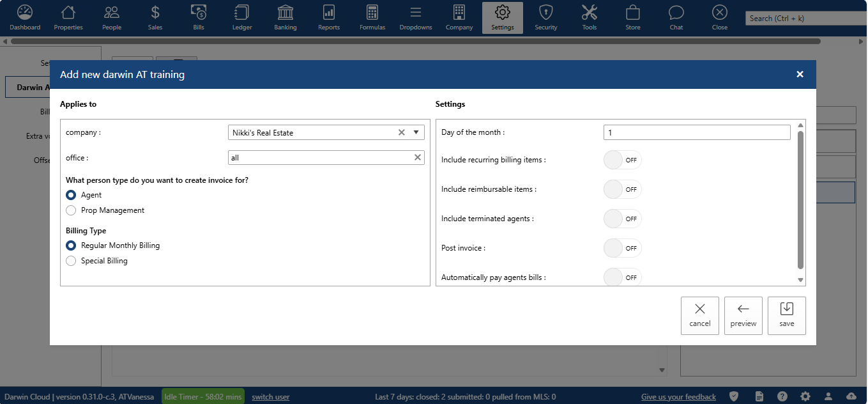Turn on Post invoice switch
The height and width of the screenshot is (404, 868).
tap(622, 248)
